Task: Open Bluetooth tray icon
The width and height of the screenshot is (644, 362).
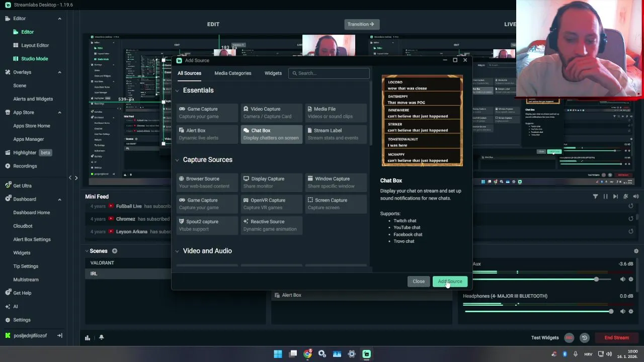Action: tap(565, 354)
